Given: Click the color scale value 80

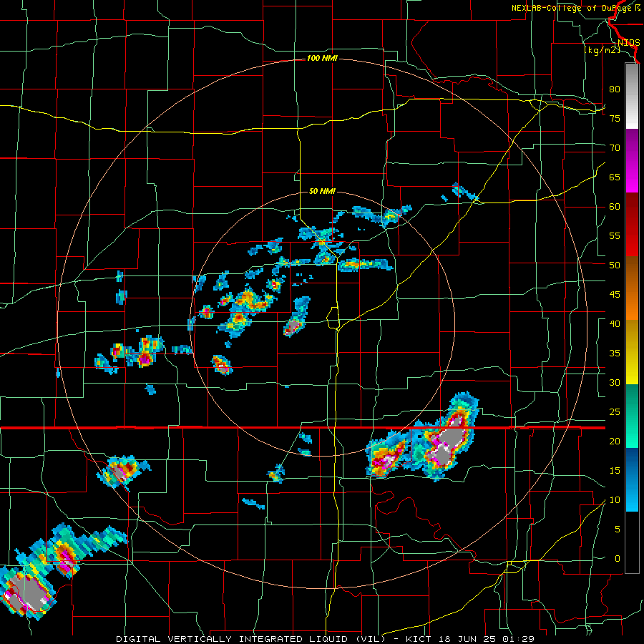Looking at the screenshot, I should pos(615,89).
